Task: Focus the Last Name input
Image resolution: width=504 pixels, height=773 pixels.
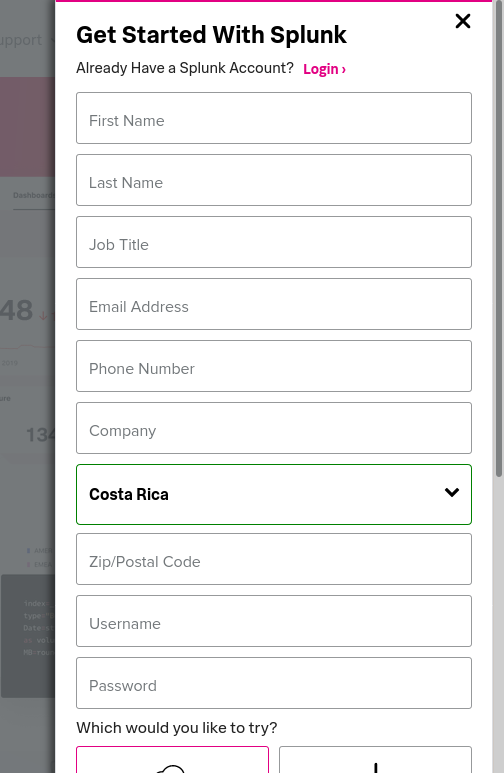Action: [274, 180]
